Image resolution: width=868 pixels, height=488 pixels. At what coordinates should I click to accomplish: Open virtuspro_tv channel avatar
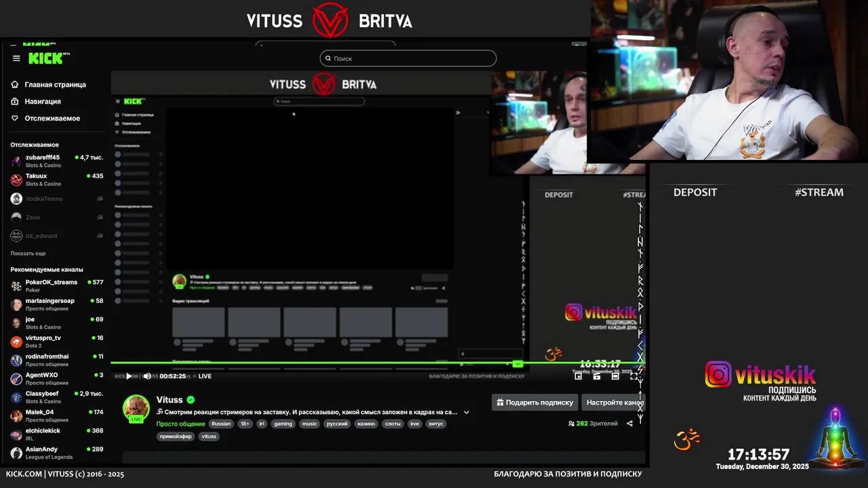16,342
